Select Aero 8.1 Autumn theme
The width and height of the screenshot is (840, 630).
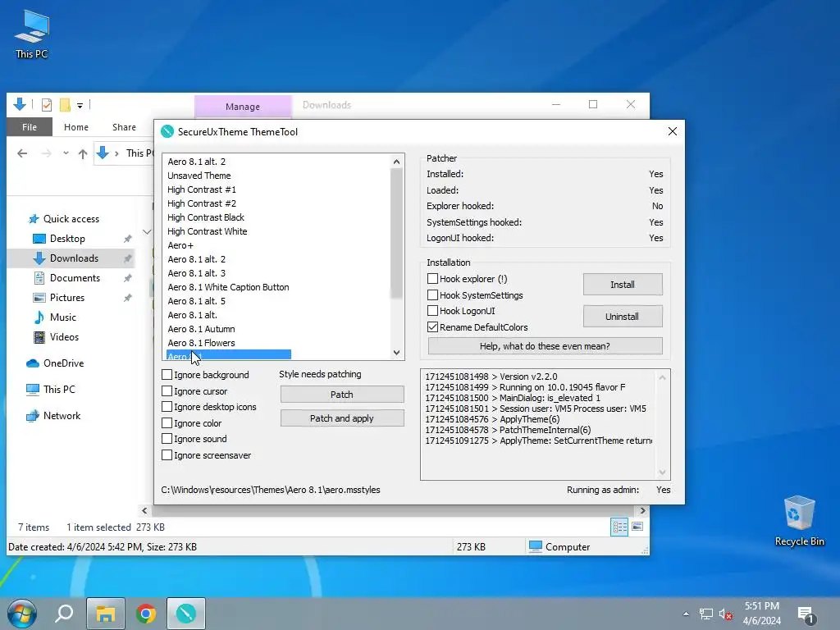click(201, 329)
